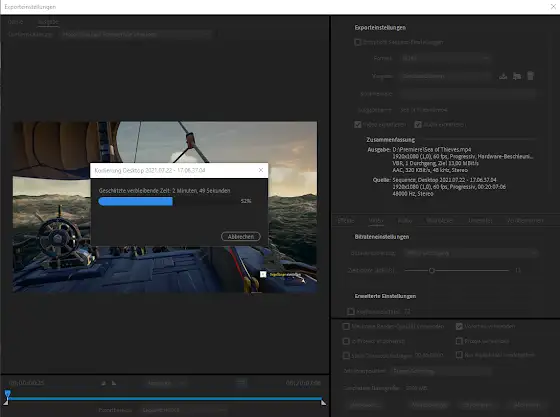Click the Kommentare input field
This screenshot has height=417, width=560.
tap(468, 94)
